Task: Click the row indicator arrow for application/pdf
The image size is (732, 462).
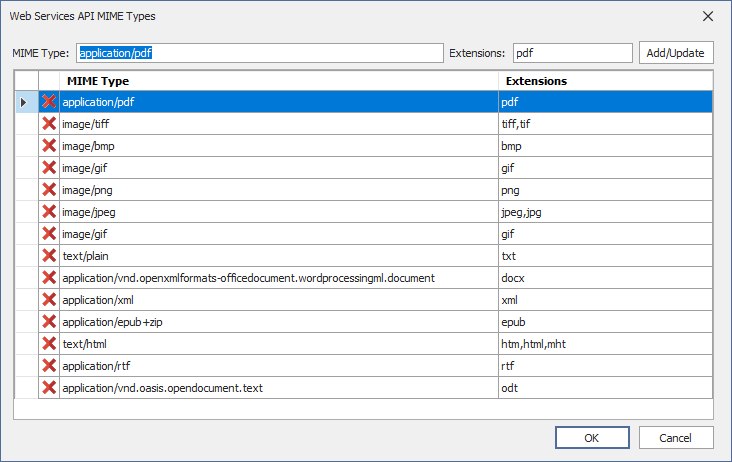Action: (23, 102)
